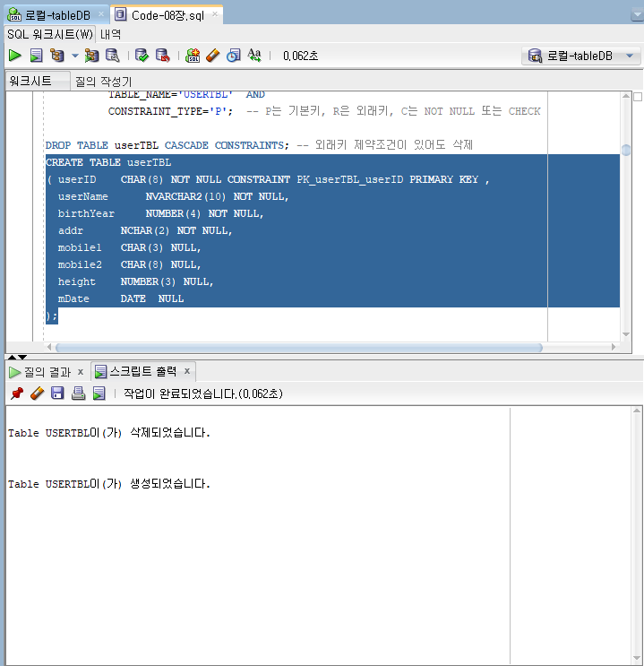Click the mDate DATE NULL line
The width and height of the screenshot is (644, 666).
coord(121,298)
